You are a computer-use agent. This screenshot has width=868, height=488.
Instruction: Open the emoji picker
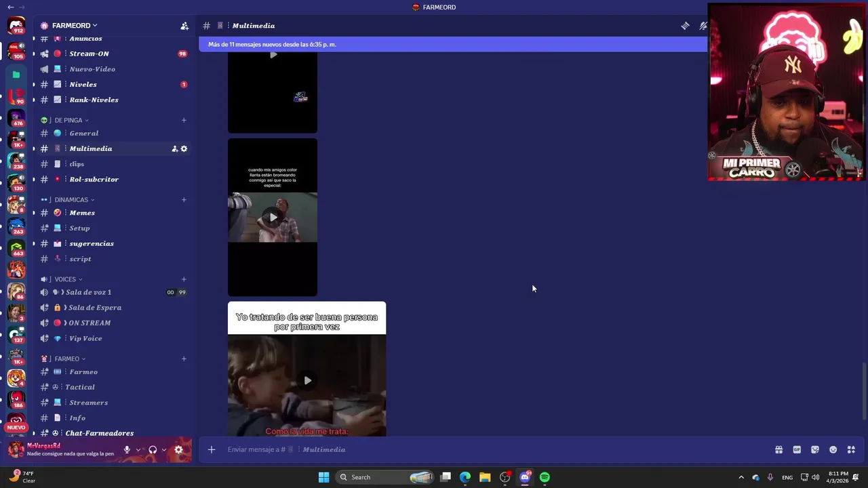pos(833,449)
